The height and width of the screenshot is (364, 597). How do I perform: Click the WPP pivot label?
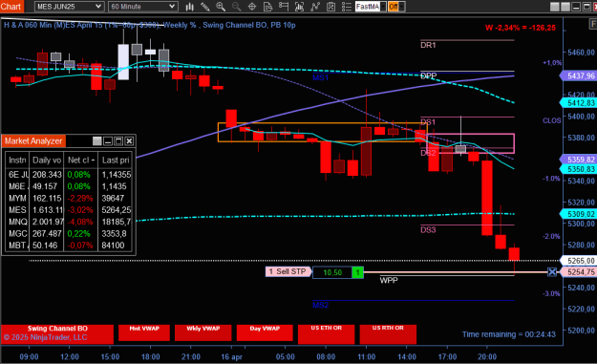click(x=389, y=280)
